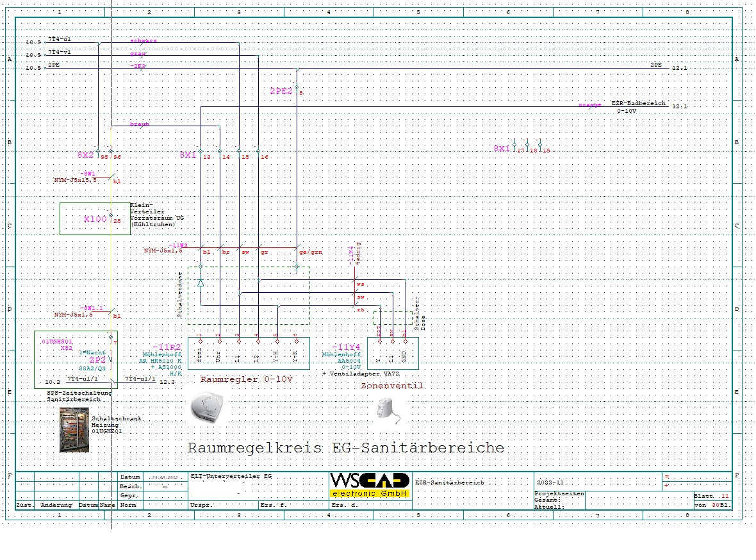This screenshot has height=560, width=756.
Task: Click the Raumregelkreis EG-Sanitärbereiche title text
Action: 346,448
